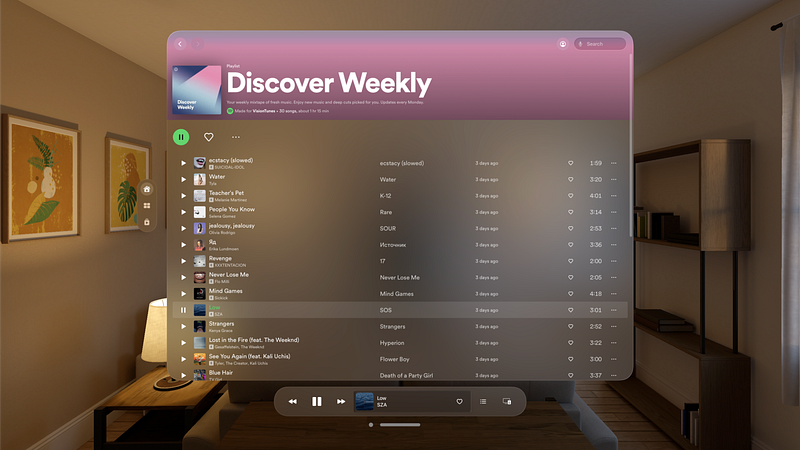This screenshot has width=800, height=450.
Task: Open connect to a device icon
Action: point(507,402)
